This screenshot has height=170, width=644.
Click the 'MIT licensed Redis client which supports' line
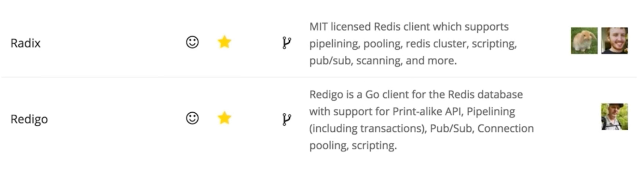409,27
